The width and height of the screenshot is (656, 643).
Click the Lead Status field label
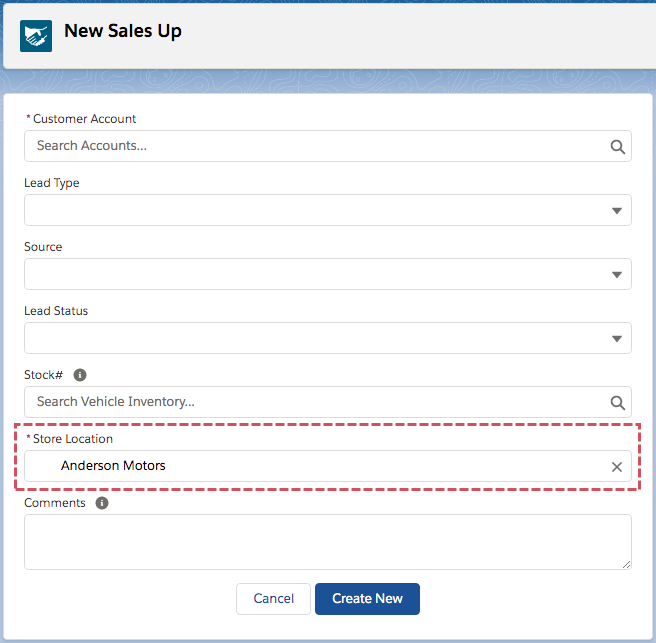click(56, 311)
